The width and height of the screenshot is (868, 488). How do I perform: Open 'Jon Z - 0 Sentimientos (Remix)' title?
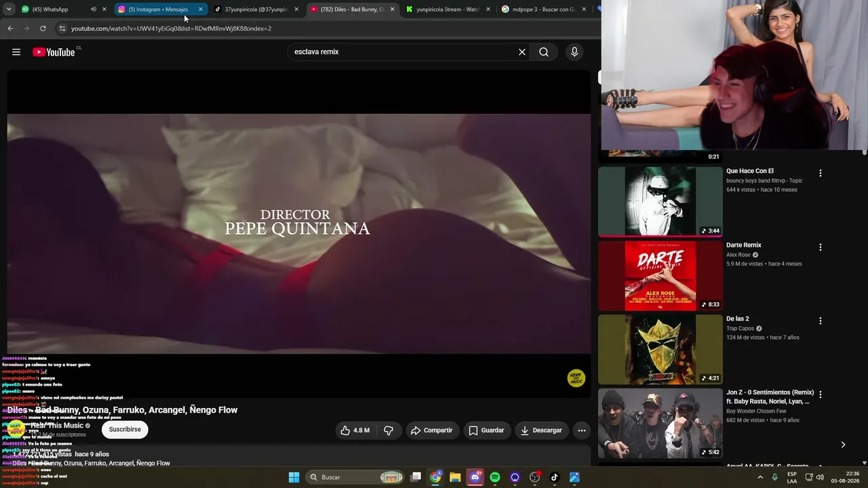(770, 396)
